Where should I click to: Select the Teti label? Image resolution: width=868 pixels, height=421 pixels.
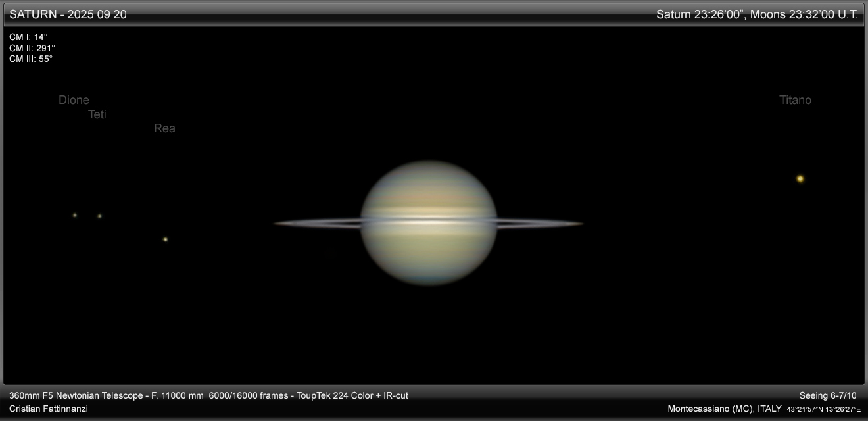tap(97, 114)
